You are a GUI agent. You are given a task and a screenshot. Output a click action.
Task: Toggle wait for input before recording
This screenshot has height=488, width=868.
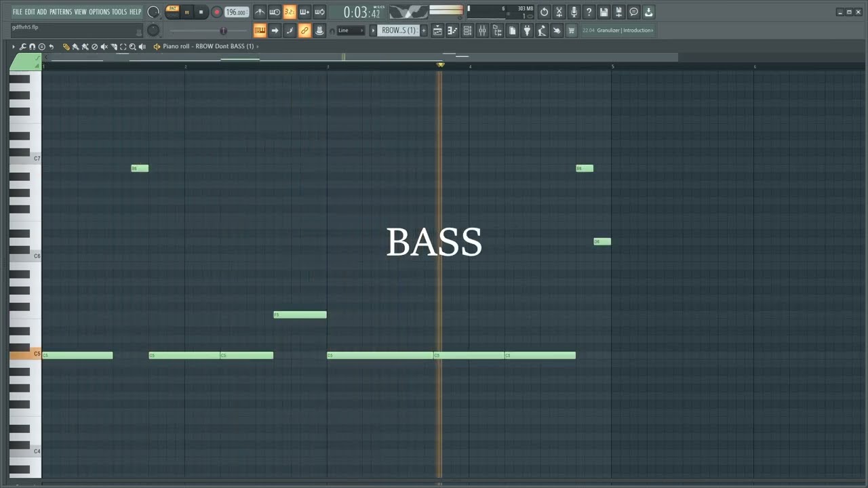pyautogui.click(x=275, y=12)
